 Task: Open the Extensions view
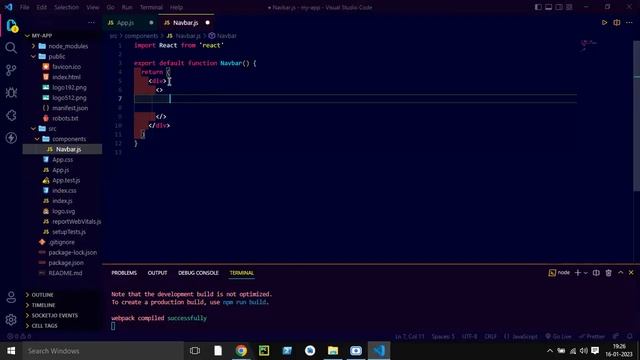click(11, 116)
